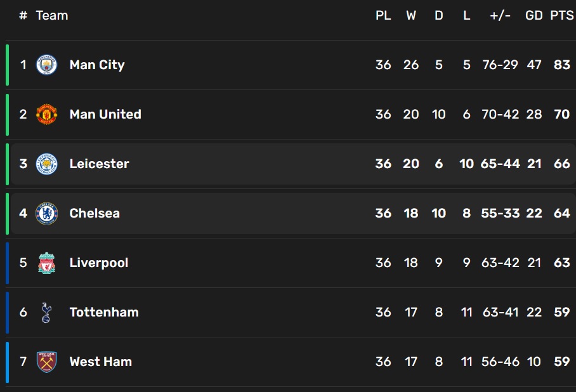Viewport: 576px width, 392px height.
Task: Open the Man United team link
Action: 105,114
